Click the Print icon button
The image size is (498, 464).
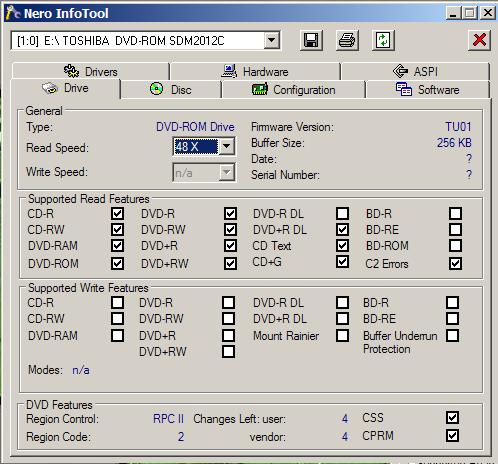[347, 40]
